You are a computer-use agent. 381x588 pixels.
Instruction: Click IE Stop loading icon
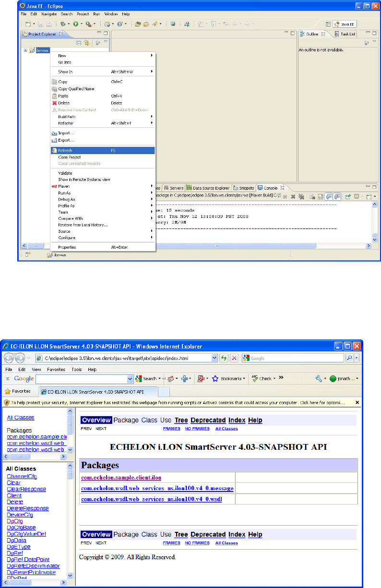click(234, 358)
